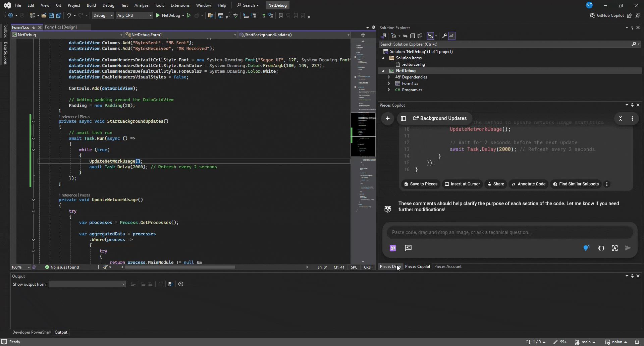The image size is (644, 346).
Task: Open the Any CPU platform dropdown
Action: click(134, 15)
